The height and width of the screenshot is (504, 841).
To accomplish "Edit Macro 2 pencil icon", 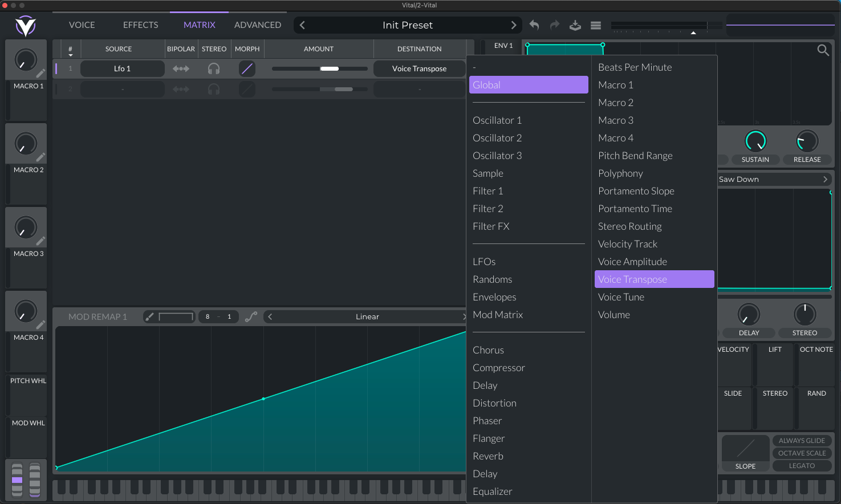I will tap(40, 157).
